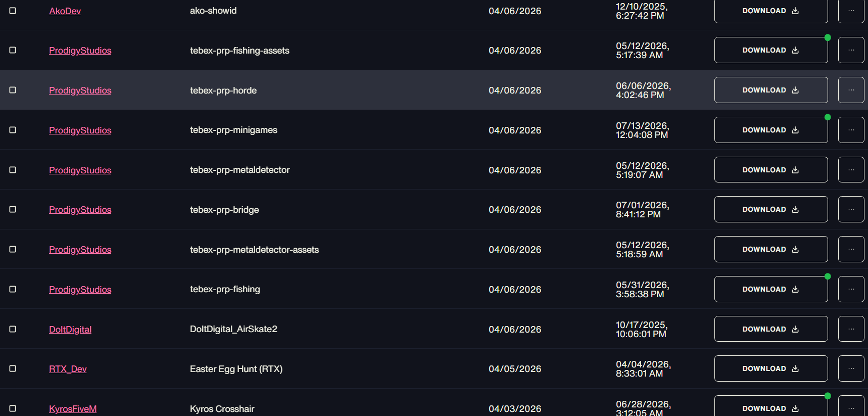Viewport: 868px width, 416px height.
Task: Open more options for tebex-prp-minigames
Action: 851,130
